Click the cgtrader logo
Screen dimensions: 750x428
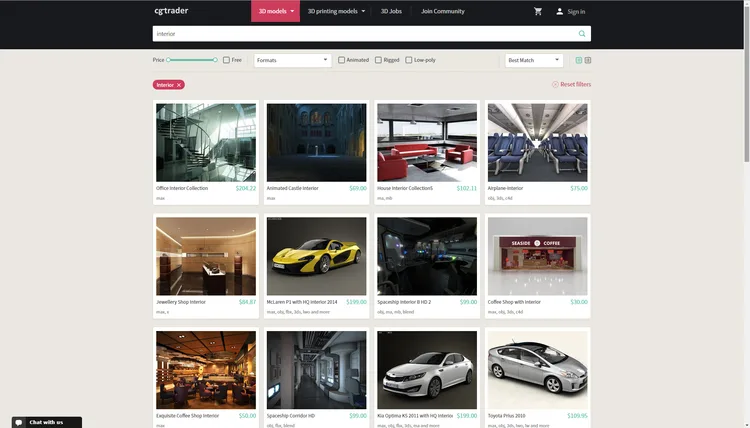171,11
